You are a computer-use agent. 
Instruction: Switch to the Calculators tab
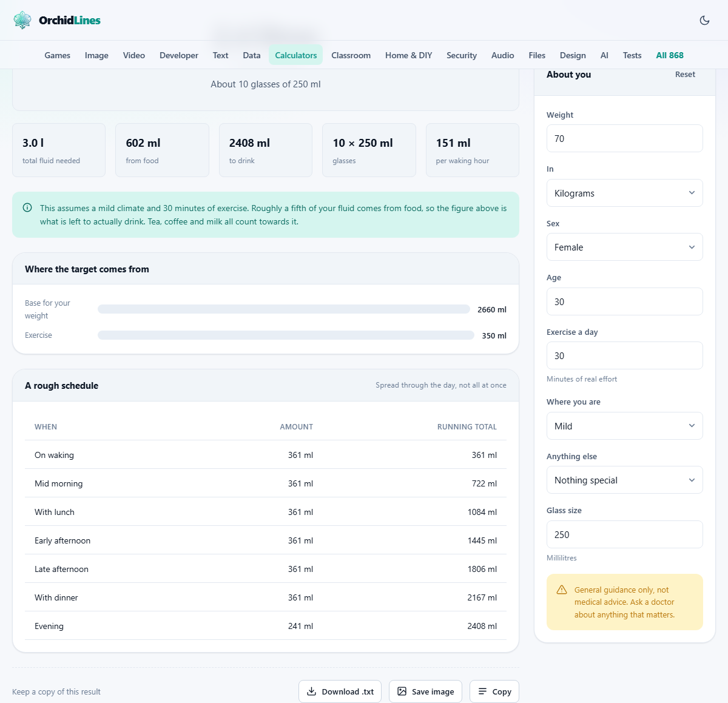(x=296, y=55)
